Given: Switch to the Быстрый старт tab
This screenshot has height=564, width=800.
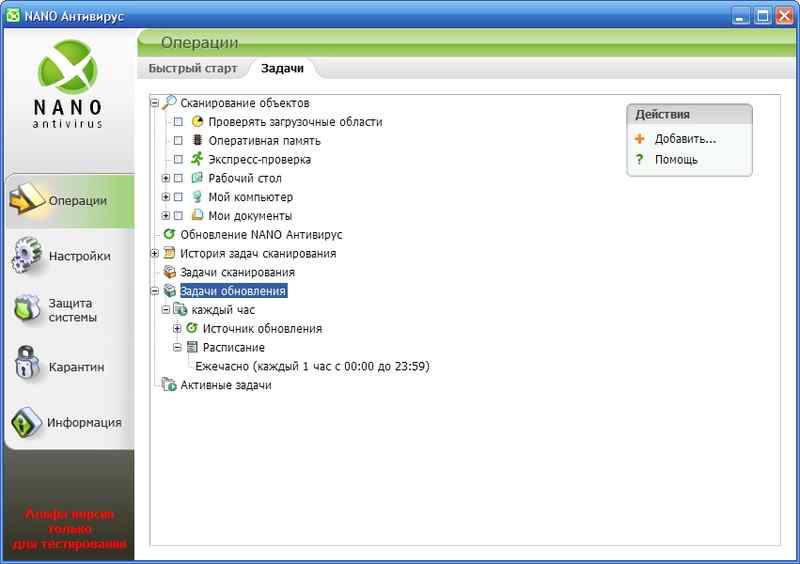Looking at the screenshot, I should click(x=193, y=68).
